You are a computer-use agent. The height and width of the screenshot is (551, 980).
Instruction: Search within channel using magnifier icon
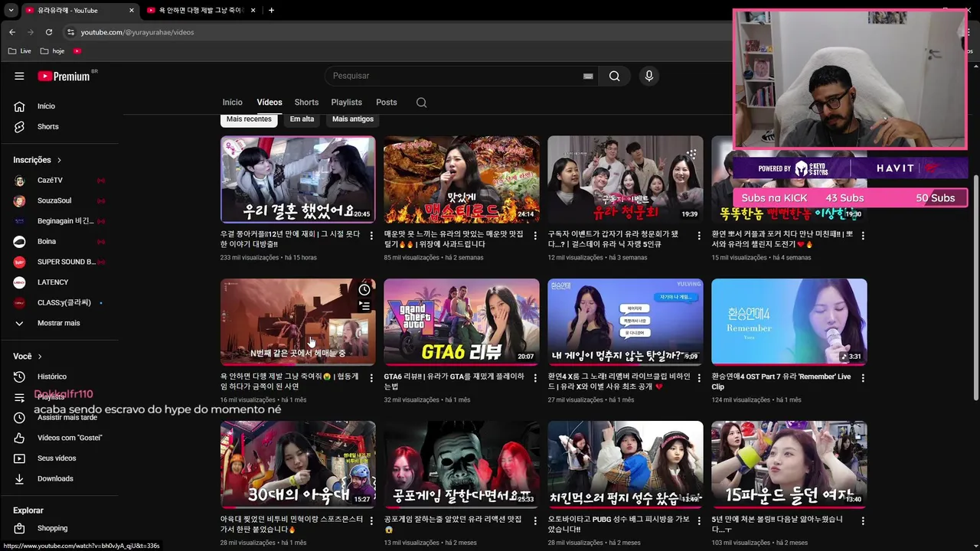[x=421, y=103]
